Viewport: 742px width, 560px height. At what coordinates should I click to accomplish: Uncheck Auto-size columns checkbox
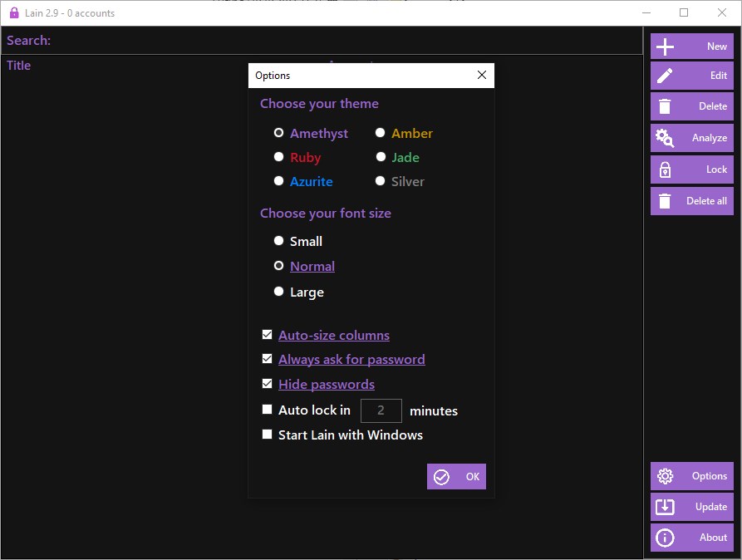[268, 335]
